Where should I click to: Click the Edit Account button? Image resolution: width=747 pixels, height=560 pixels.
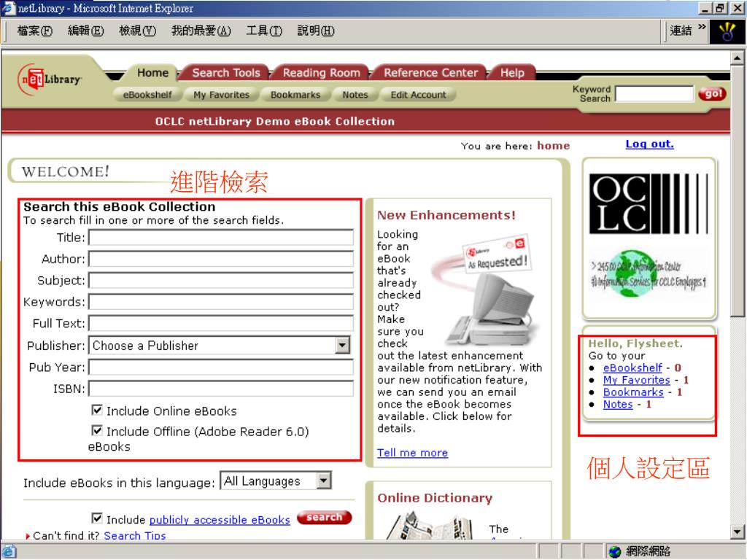point(418,95)
